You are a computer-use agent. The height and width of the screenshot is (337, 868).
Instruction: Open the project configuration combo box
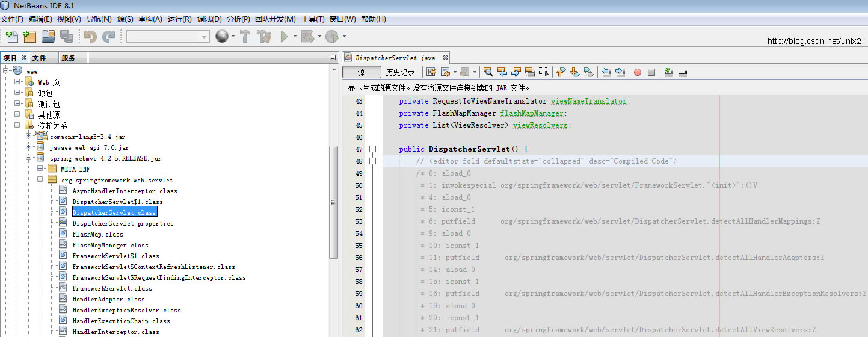tap(168, 37)
